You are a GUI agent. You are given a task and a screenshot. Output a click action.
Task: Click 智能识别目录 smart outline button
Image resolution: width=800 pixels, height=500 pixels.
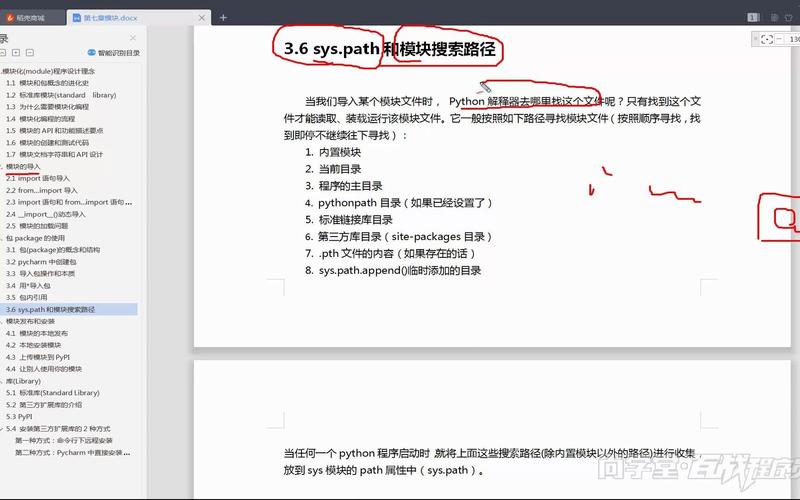(x=114, y=53)
